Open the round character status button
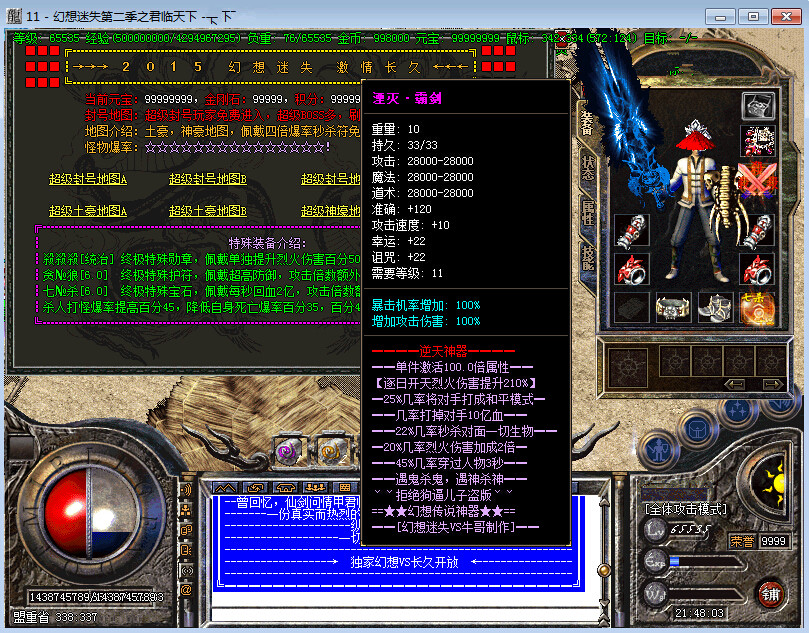The width and height of the screenshot is (809, 633). click(658, 450)
